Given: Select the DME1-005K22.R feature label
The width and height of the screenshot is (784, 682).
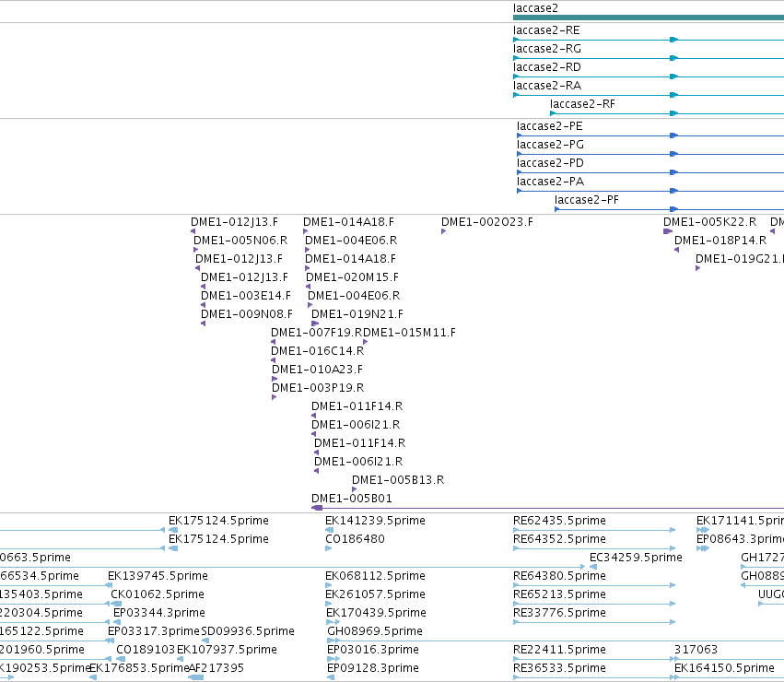Looking at the screenshot, I should click(710, 222).
